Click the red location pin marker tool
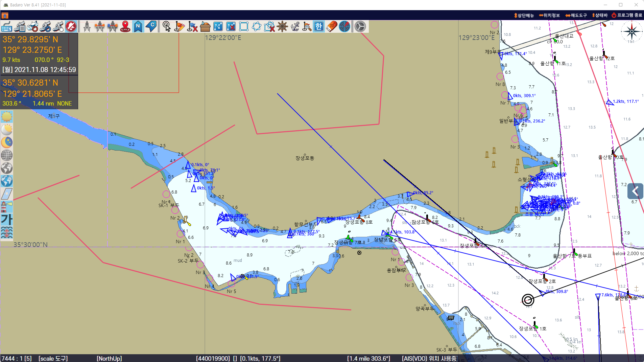The height and width of the screenshot is (362, 644). pyautogui.click(x=125, y=26)
